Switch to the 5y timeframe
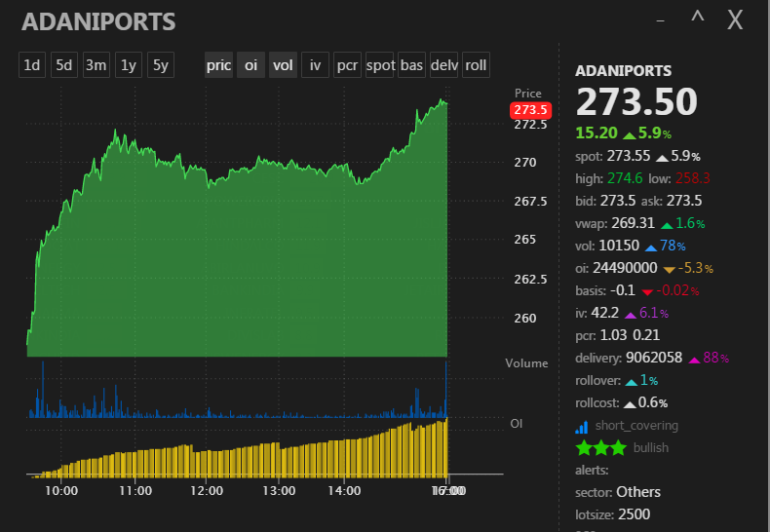 pyautogui.click(x=160, y=65)
